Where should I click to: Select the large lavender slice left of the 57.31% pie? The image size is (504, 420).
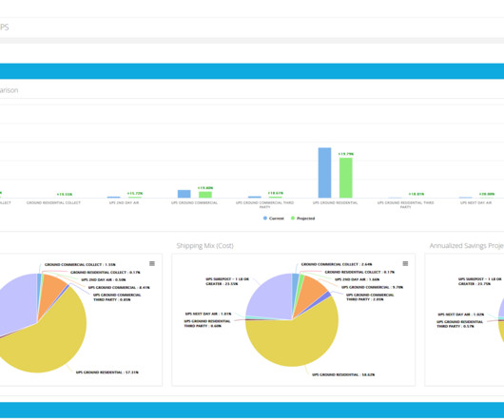point(16,302)
